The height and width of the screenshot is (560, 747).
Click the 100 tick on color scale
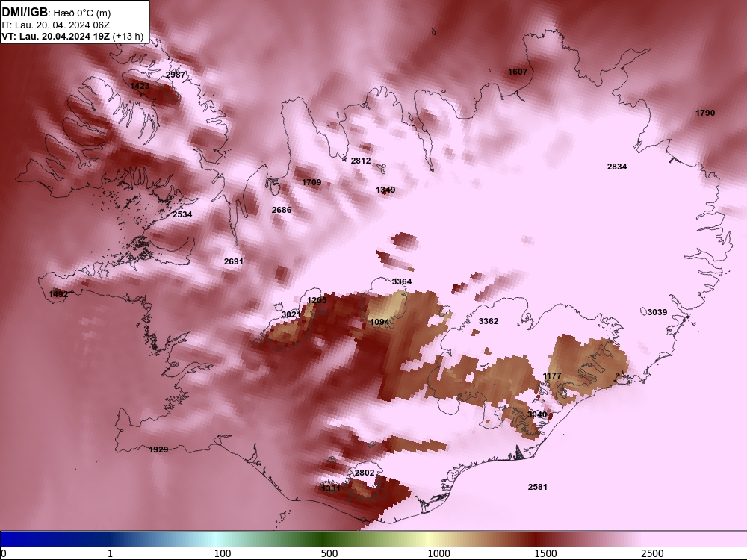[x=223, y=553]
